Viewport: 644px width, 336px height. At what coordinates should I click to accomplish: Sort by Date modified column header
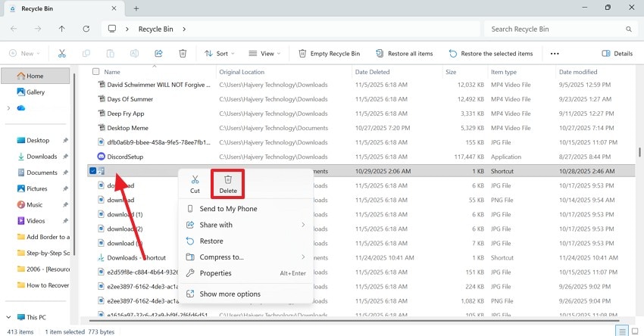[x=595, y=72]
